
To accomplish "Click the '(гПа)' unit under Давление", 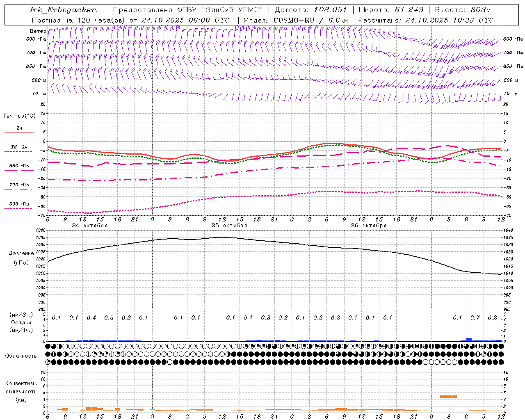I will coord(21,263).
